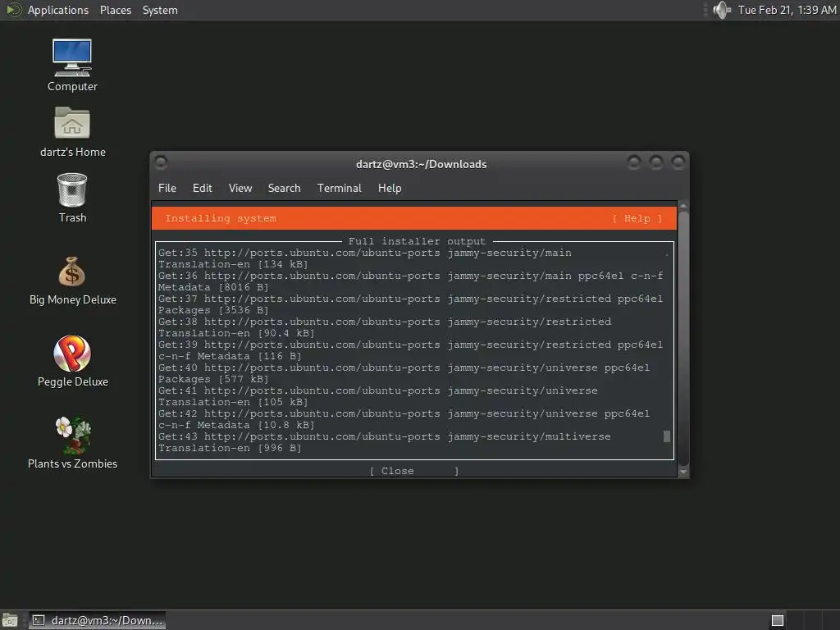The image size is (840, 630).
Task: Click the volume speaker icon in top panel
Action: point(721,10)
